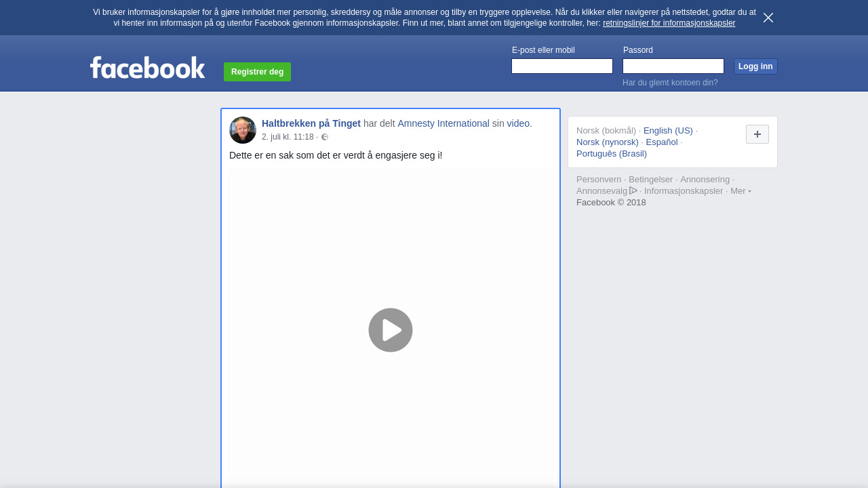Open Haltbrekken på Tinget profile picture
The image size is (868, 488).
pyautogui.click(x=243, y=130)
